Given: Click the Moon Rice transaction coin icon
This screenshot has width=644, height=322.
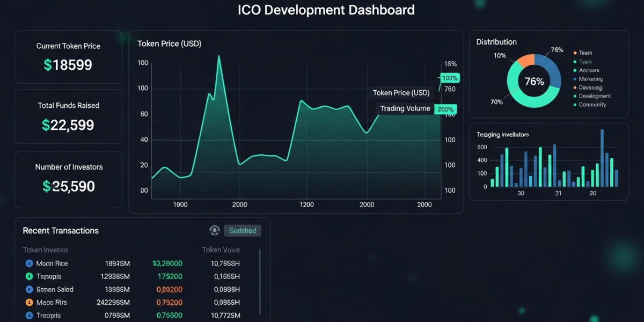Looking at the screenshot, I should click(28, 263).
